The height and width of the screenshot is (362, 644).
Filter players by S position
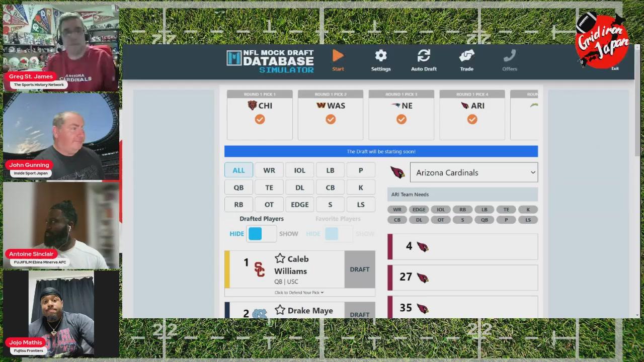(330, 205)
